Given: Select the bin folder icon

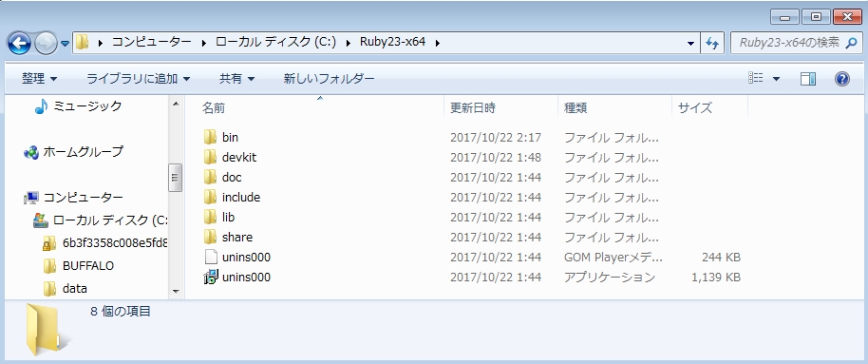Looking at the screenshot, I should coord(210,137).
